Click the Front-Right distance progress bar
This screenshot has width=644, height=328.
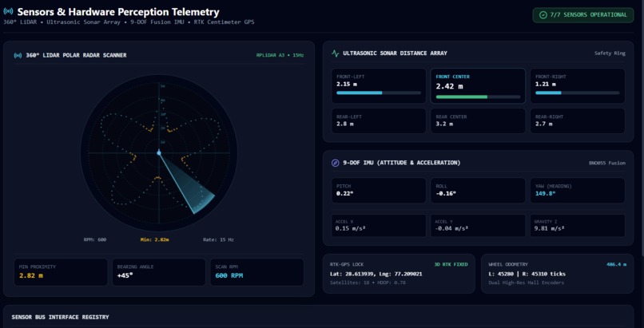point(578,93)
